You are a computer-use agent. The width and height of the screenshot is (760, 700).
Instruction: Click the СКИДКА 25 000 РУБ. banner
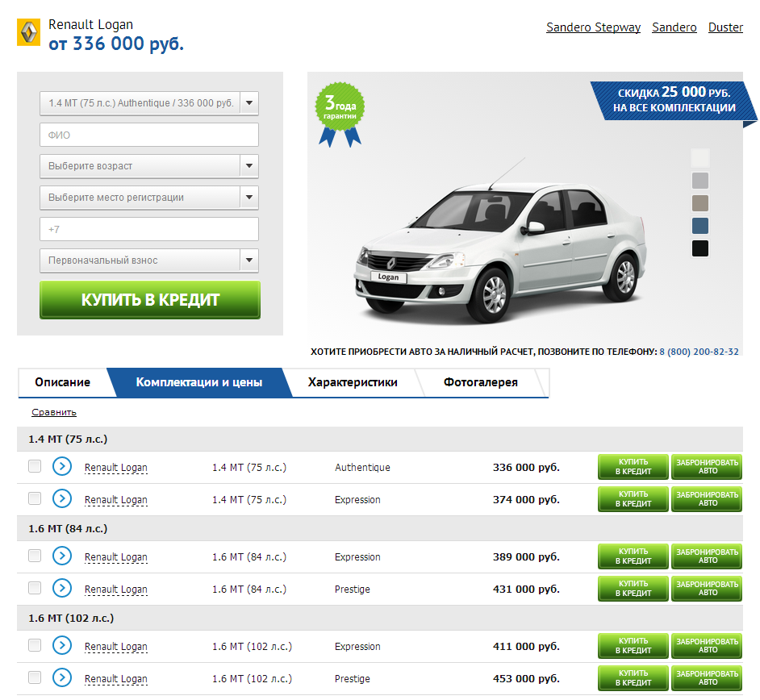click(x=674, y=101)
